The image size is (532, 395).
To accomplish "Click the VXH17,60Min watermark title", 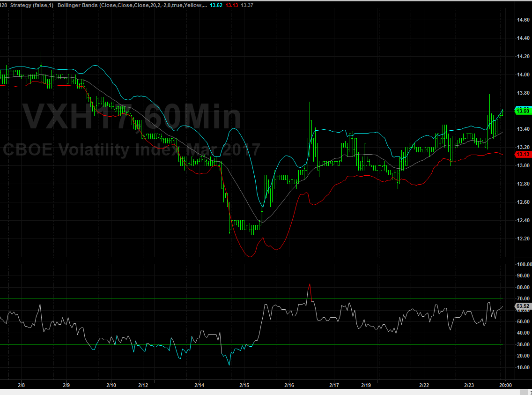I will [132, 116].
